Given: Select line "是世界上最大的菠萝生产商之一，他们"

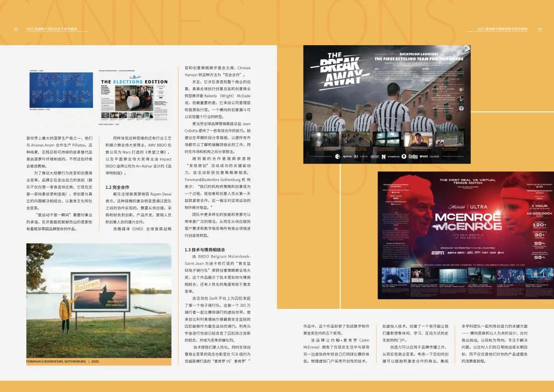Looking at the screenshot, I should click(60, 138).
